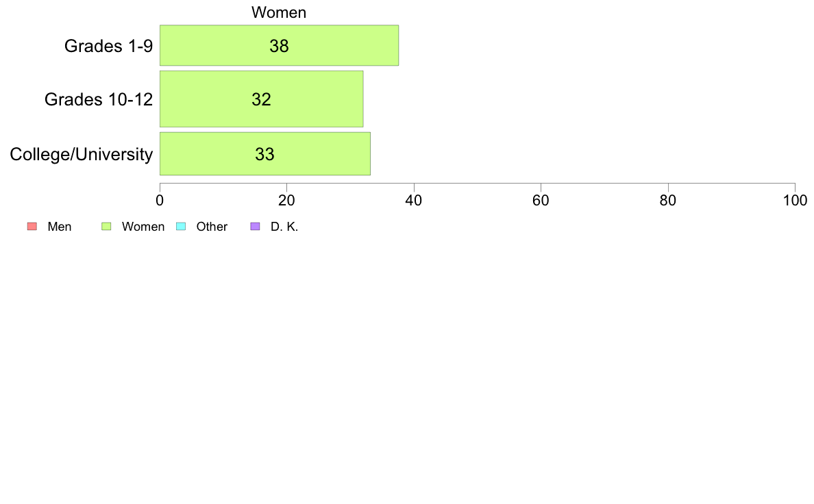The width and height of the screenshot is (814, 504).
Task: Click the cyan Other legend swatch
Action: click(181, 226)
